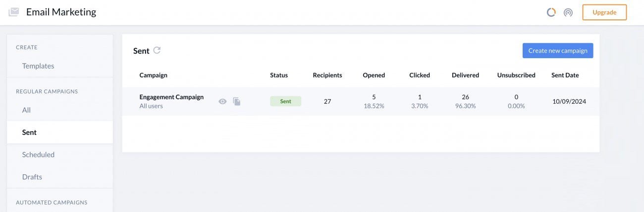Refresh the Sent campaigns list
The width and height of the screenshot is (644, 212).
pos(157,50)
